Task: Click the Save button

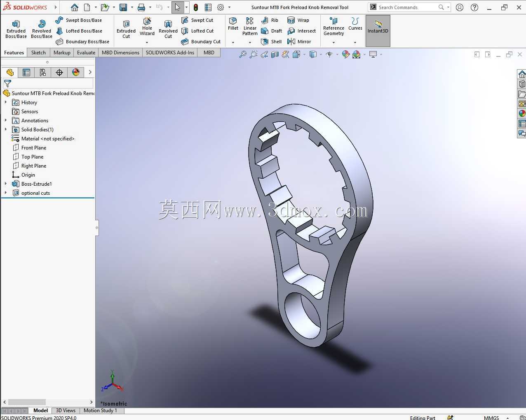Action: point(123,7)
